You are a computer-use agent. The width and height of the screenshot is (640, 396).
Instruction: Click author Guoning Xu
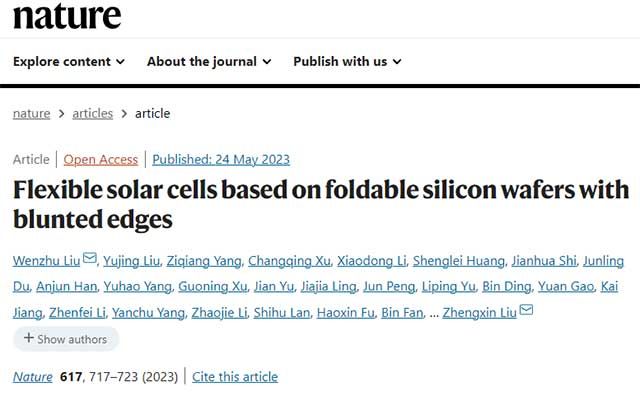click(x=213, y=287)
